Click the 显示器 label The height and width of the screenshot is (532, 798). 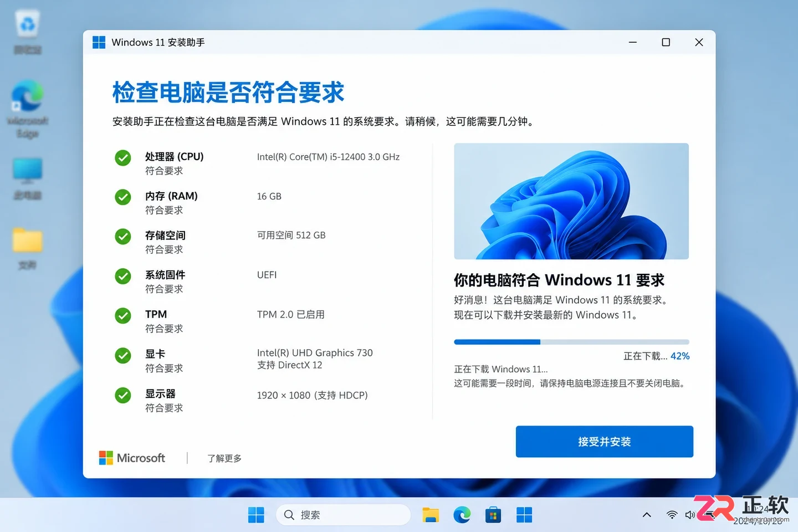[x=160, y=394]
